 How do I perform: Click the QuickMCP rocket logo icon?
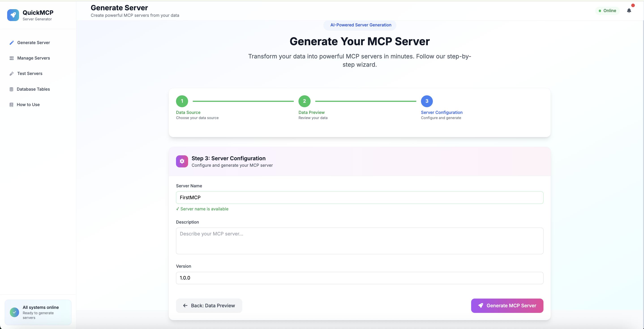click(13, 15)
